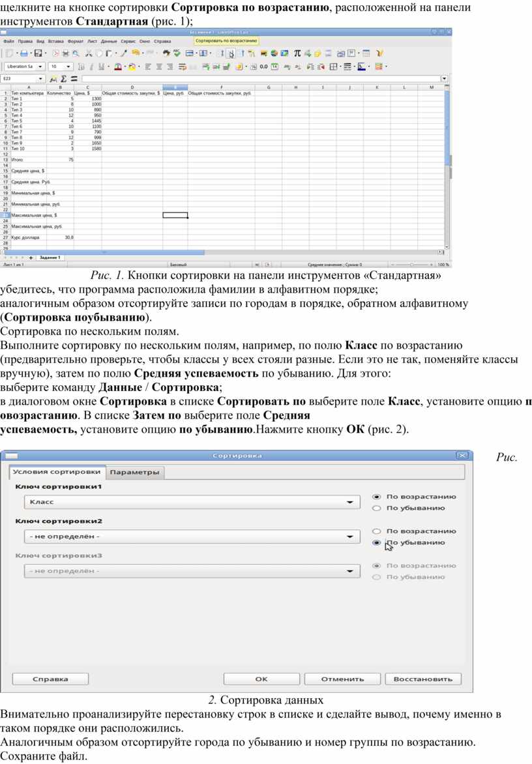Click the zoom slider in the status bar

[411, 265]
